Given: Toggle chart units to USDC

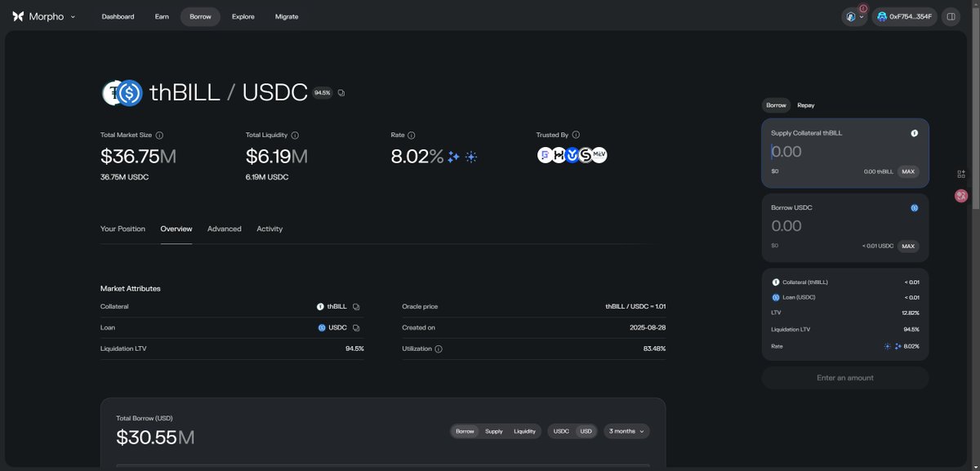Looking at the screenshot, I should 561,431.
